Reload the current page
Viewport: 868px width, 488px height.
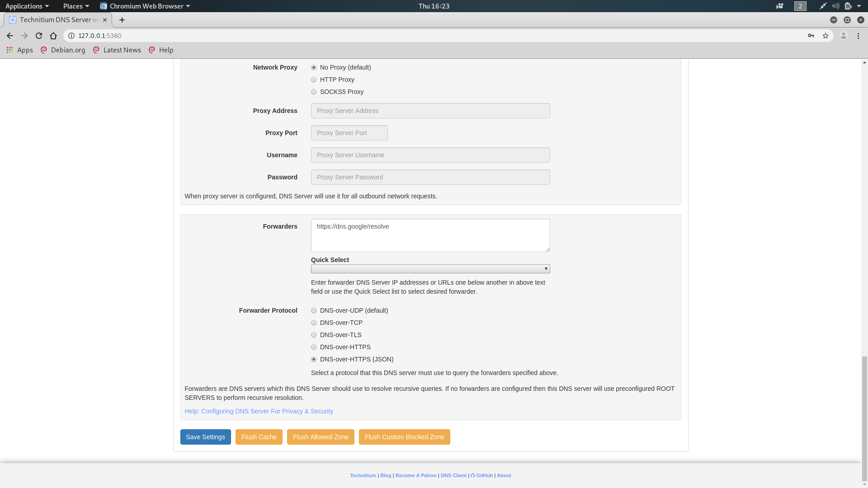[x=38, y=35]
